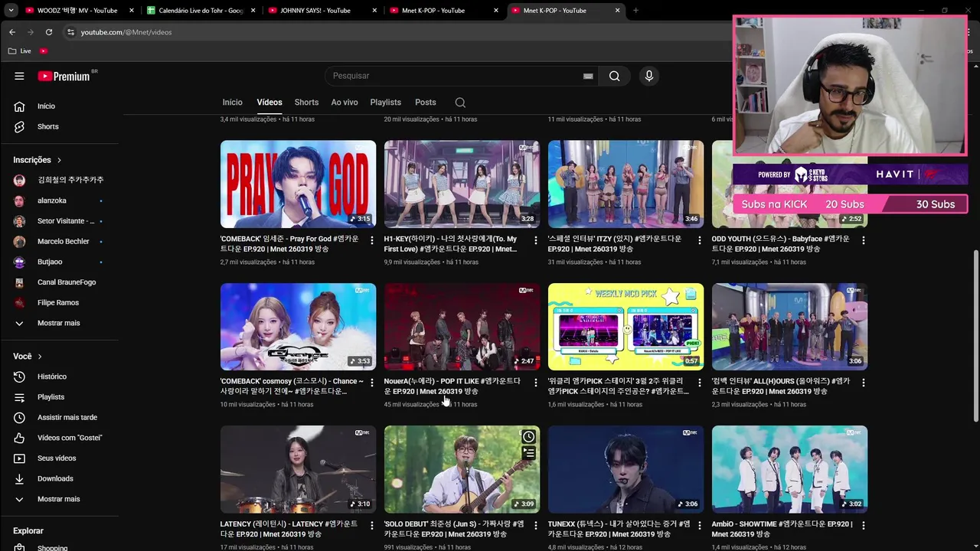
Task: Open the YouTube hamburger guide menu
Action: [x=19, y=76]
